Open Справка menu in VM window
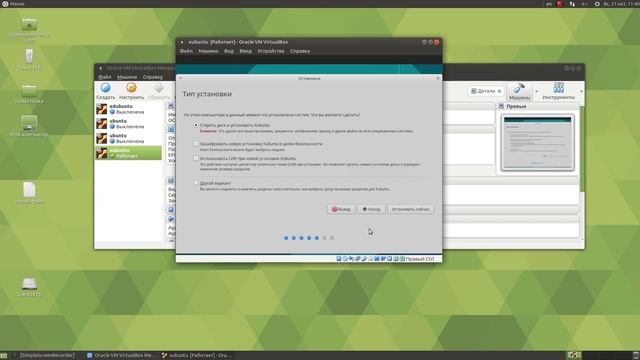 click(x=300, y=51)
